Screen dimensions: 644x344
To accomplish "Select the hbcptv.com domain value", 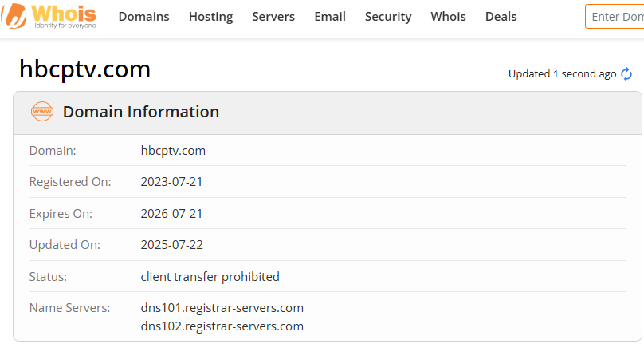I will [x=173, y=150].
